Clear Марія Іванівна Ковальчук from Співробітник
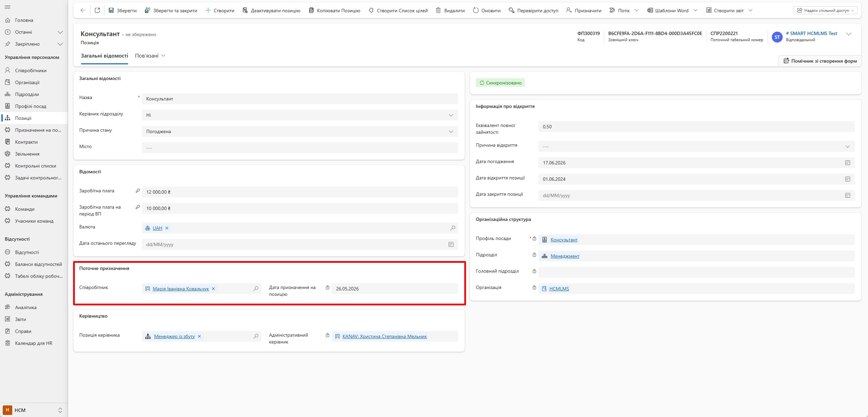868x417 pixels. pos(213,289)
